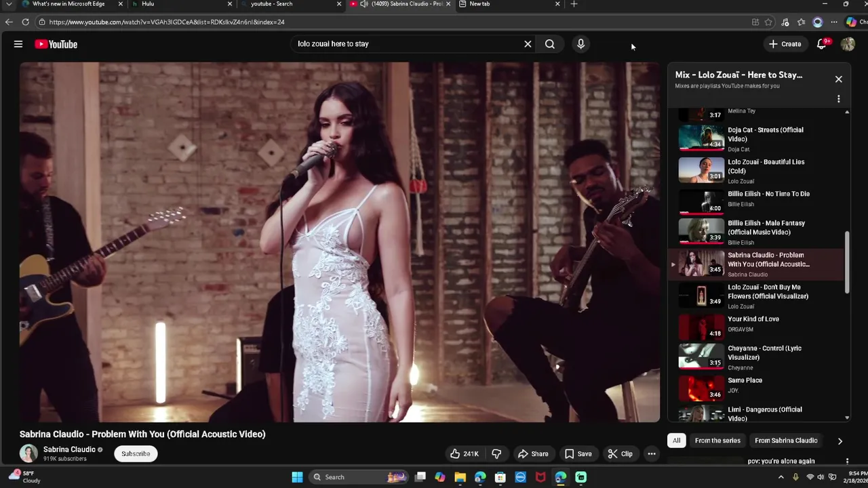
Task: Select Billie Eilish - Male Fantasy entry
Action: click(x=756, y=232)
